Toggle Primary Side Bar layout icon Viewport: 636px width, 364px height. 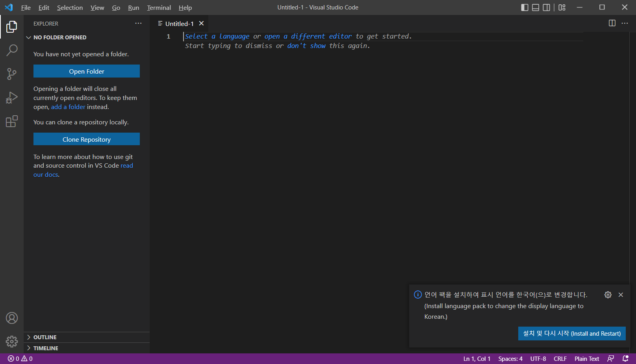click(525, 7)
